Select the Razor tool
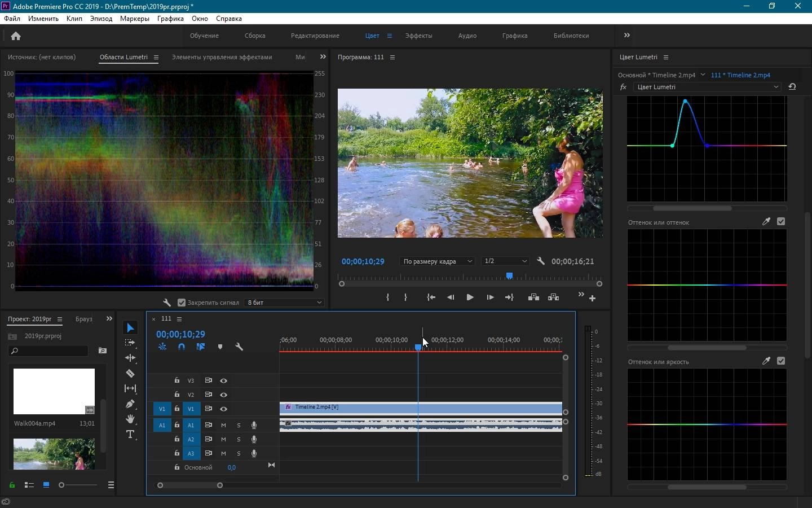The height and width of the screenshot is (508, 812). click(x=130, y=373)
